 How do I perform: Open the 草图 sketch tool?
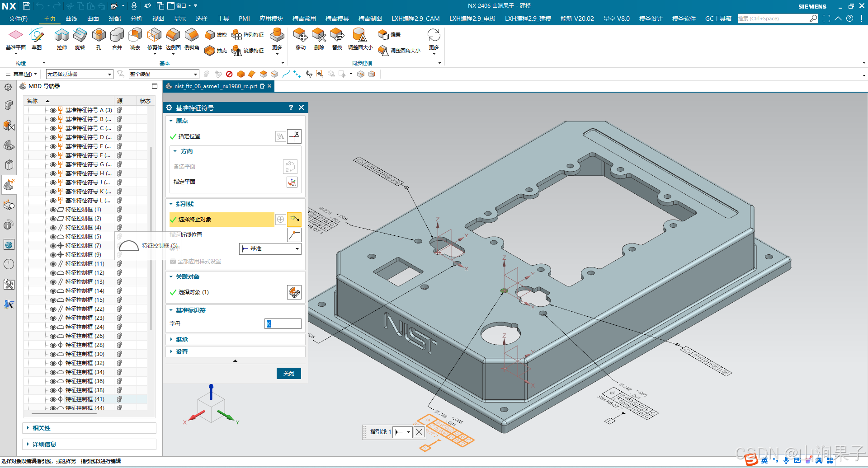click(37, 39)
